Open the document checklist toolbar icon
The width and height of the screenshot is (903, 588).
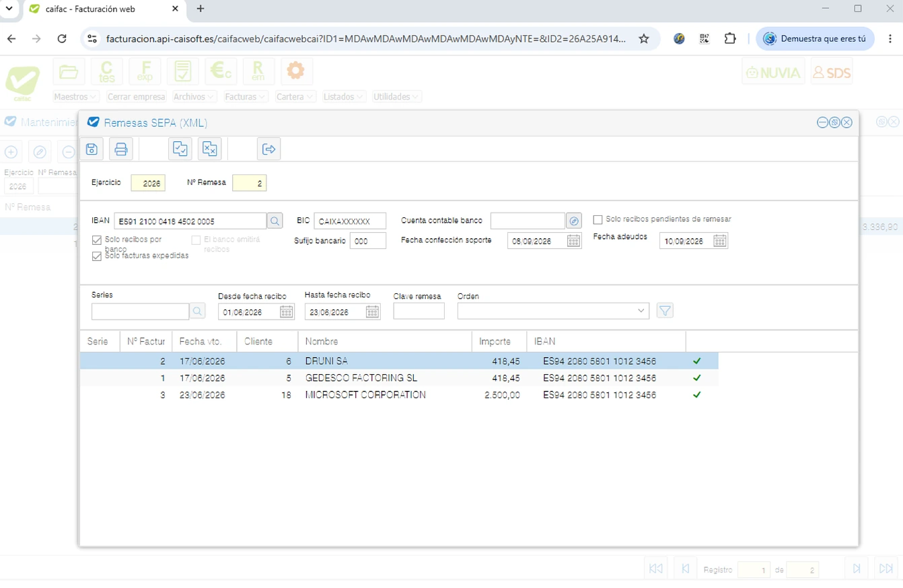pos(182,71)
